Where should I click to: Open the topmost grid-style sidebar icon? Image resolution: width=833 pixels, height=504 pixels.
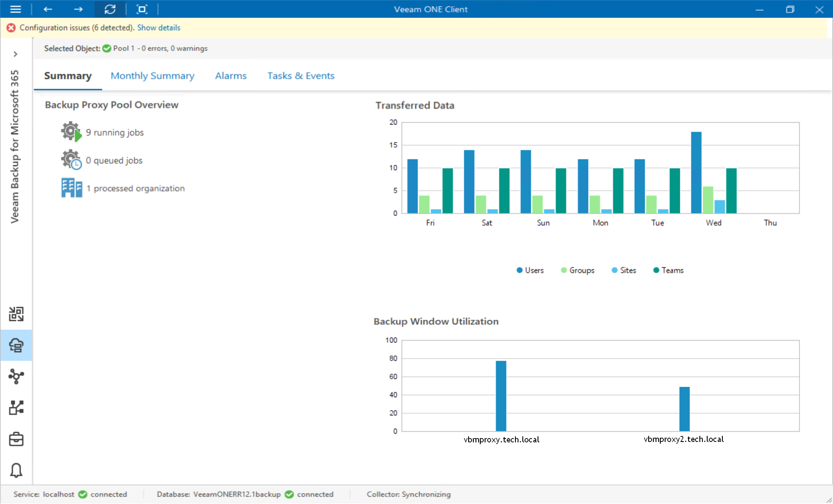pyautogui.click(x=16, y=314)
